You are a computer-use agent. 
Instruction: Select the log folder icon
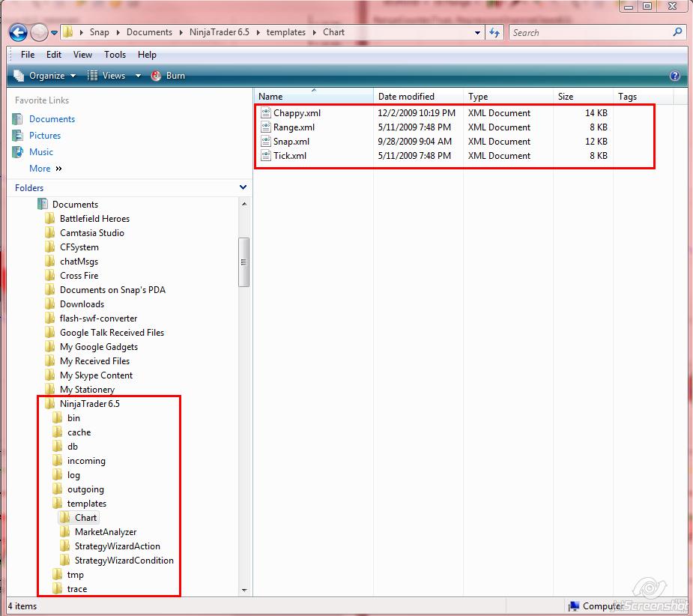click(x=58, y=475)
